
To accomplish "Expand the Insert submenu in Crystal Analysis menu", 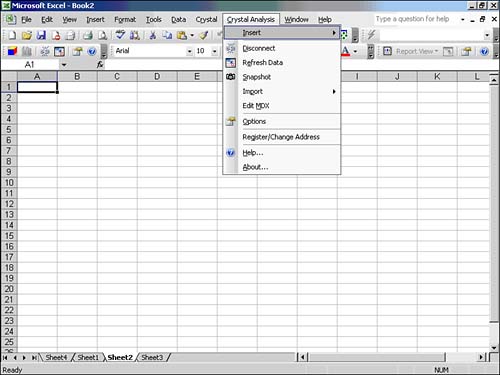I will (282, 33).
